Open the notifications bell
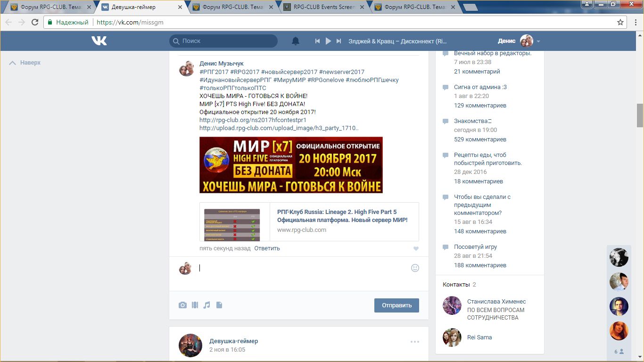This screenshot has height=362, width=644. click(x=296, y=41)
